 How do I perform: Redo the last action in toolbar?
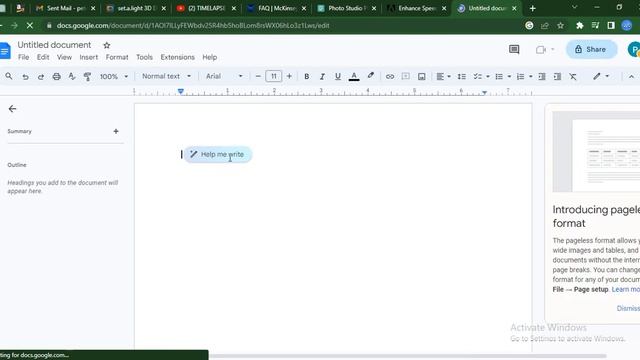tap(41, 76)
